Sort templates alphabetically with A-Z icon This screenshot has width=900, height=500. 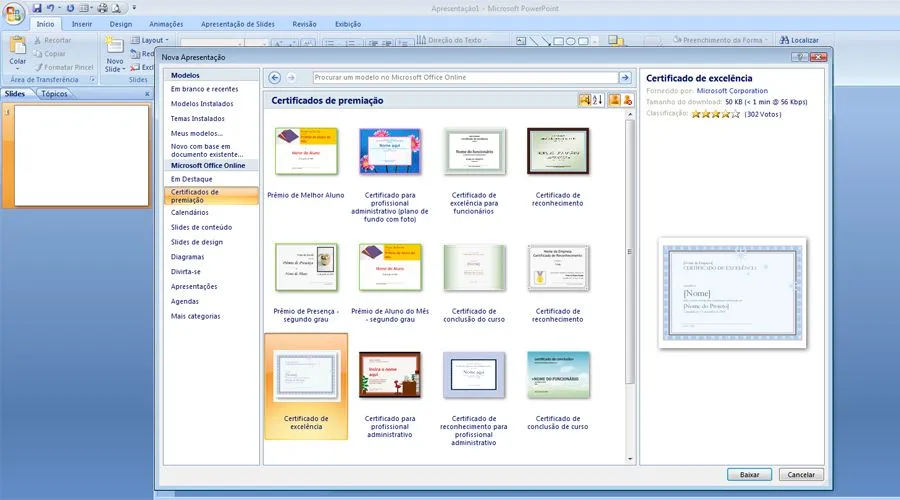(598, 100)
